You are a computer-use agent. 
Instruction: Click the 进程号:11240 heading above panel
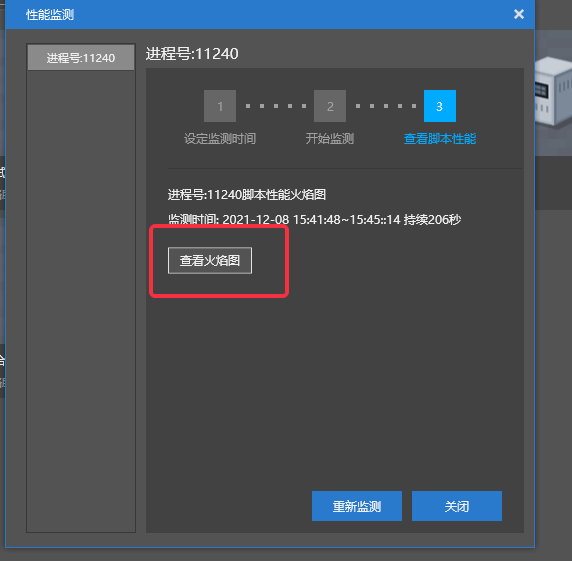[x=192, y=54]
